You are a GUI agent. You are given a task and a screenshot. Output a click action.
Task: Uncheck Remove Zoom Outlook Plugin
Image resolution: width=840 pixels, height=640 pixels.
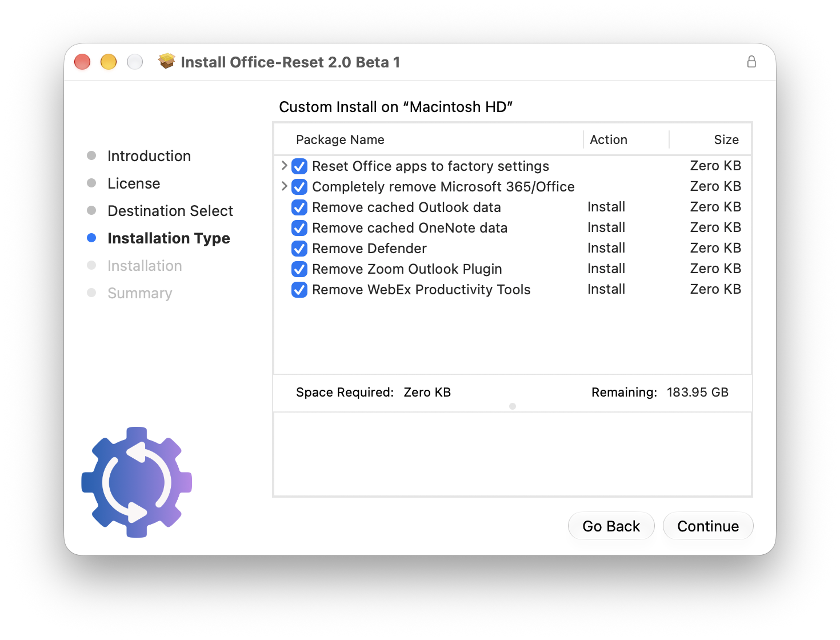click(299, 269)
